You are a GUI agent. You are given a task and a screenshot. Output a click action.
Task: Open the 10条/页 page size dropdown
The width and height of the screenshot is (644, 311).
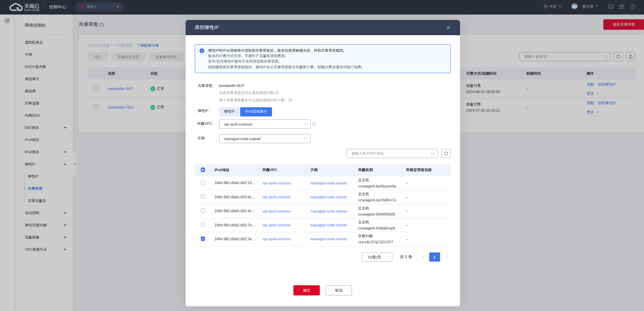[x=377, y=257]
